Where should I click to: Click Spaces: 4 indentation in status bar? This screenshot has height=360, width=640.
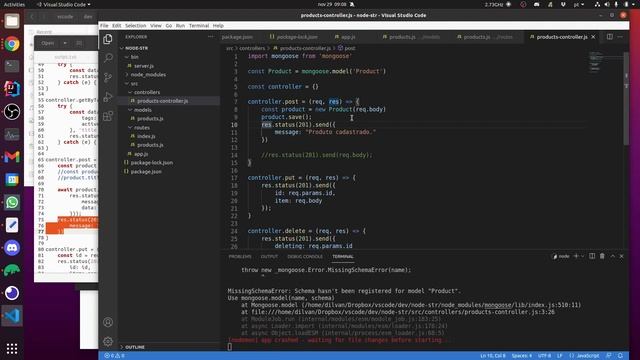coord(522,356)
